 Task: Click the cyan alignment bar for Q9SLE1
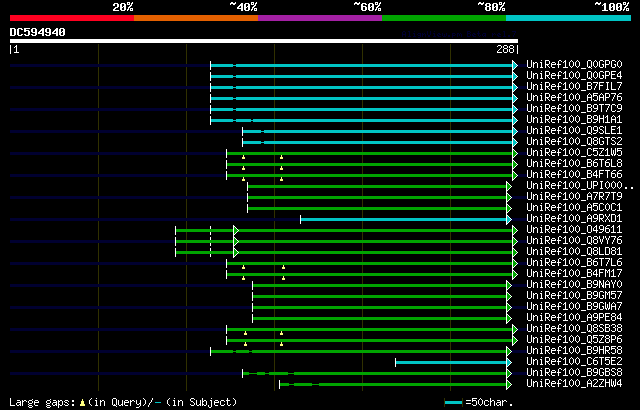[x=378, y=131]
